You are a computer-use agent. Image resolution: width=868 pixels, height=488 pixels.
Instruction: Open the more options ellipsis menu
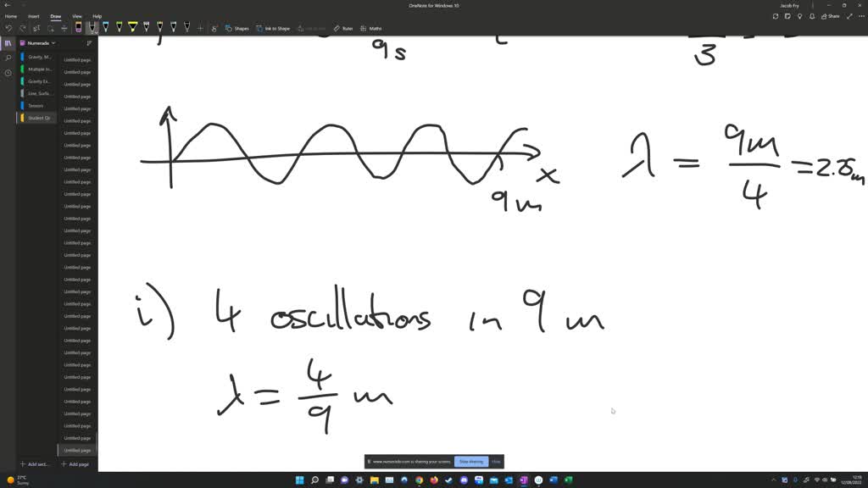(x=861, y=17)
